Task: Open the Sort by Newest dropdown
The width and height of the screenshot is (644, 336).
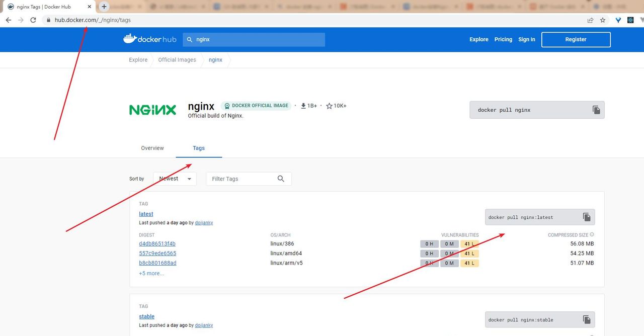Action: (x=174, y=179)
